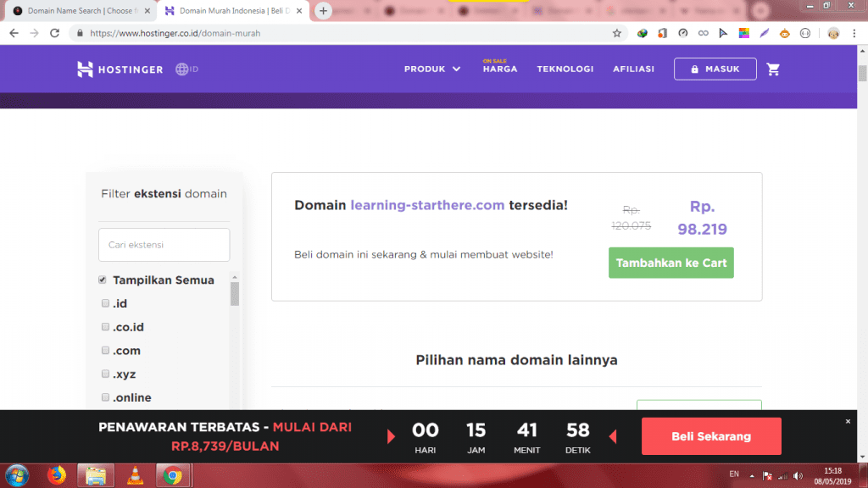Click the network signal tray icon
Viewport: 868px width, 488px height.
782,476
